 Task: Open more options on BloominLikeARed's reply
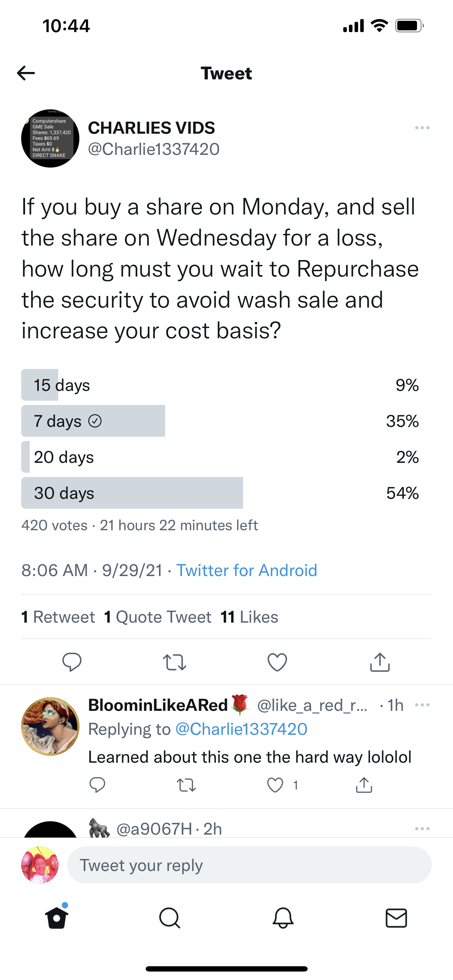point(422,705)
